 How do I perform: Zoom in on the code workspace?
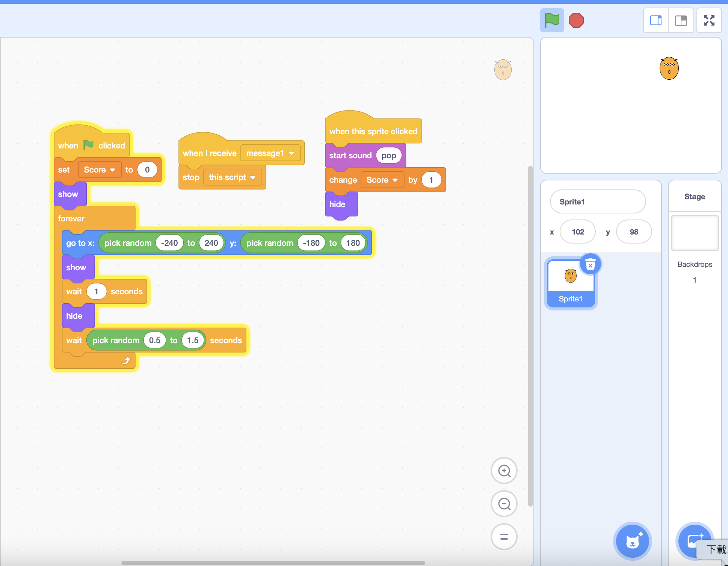pos(504,471)
